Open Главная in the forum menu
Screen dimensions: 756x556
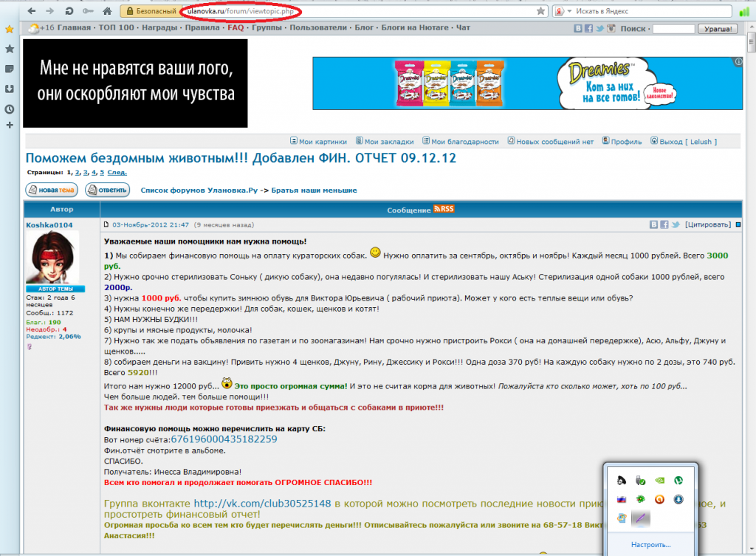(74, 27)
